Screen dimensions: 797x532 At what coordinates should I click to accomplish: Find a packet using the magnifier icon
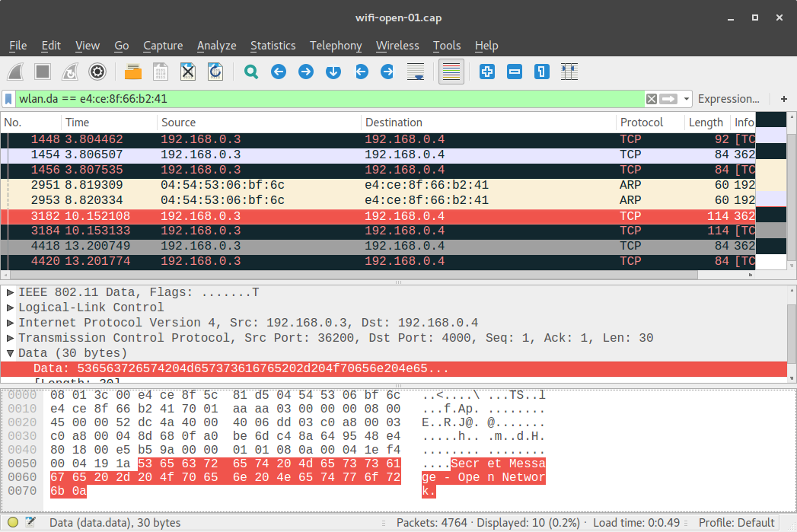(251, 72)
